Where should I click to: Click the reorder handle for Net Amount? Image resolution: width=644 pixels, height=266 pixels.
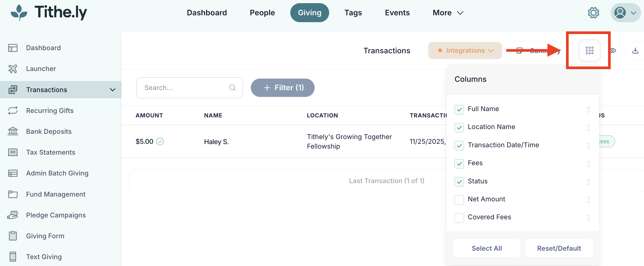588,200
